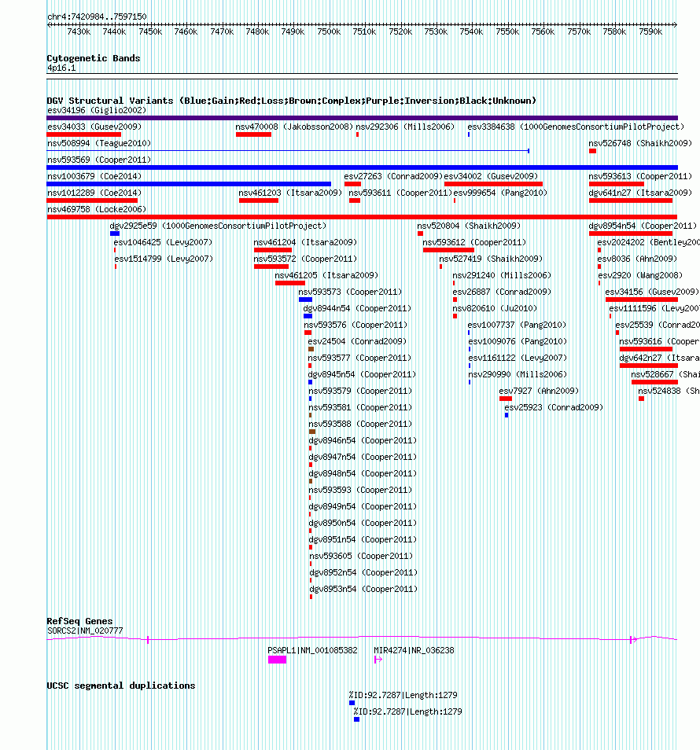The height and width of the screenshot is (750, 700).
Task: Click the nsv461203 (Itsara2009) red bar
Action: (x=259, y=200)
